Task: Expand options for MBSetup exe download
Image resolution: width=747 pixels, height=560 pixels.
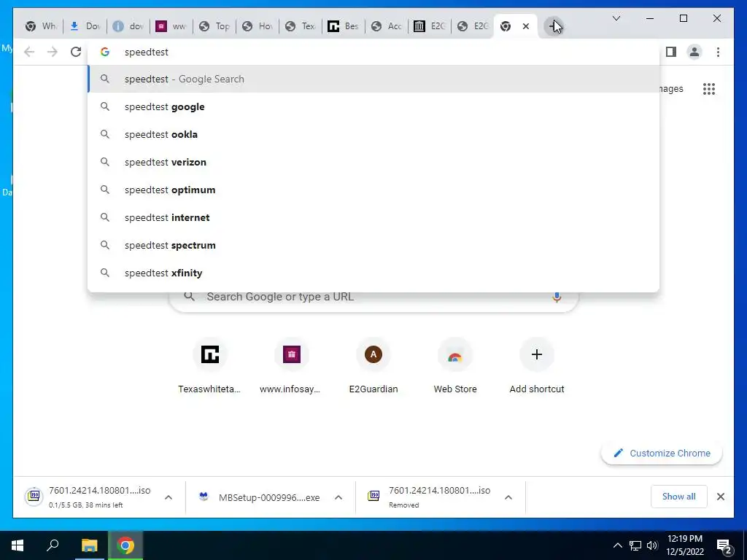Action: pyautogui.click(x=338, y=497)
